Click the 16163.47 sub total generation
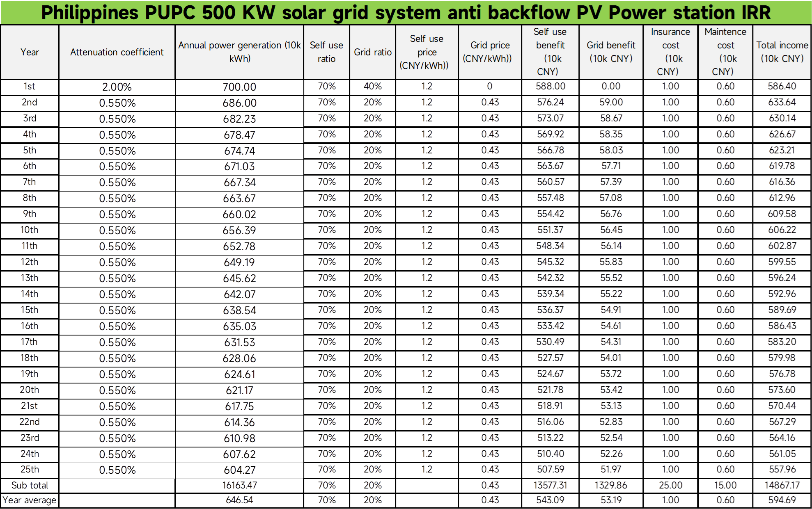Image resolution: width=812 pixels, height=509 pixels. point(240,486)
